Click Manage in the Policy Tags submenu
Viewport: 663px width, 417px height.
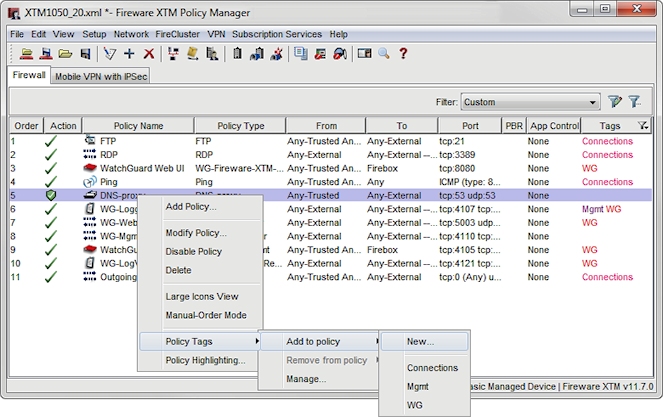pyautogui.click(x=306, y=379)
